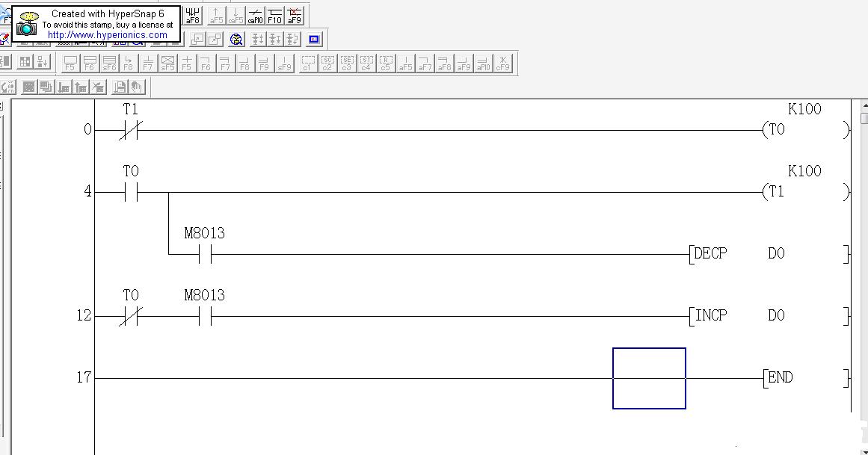This screenshot has width=868, height=455.
Task: Click the vertical scrollbar up arrow
Action: pyautogui.click(x=864, y=107)
